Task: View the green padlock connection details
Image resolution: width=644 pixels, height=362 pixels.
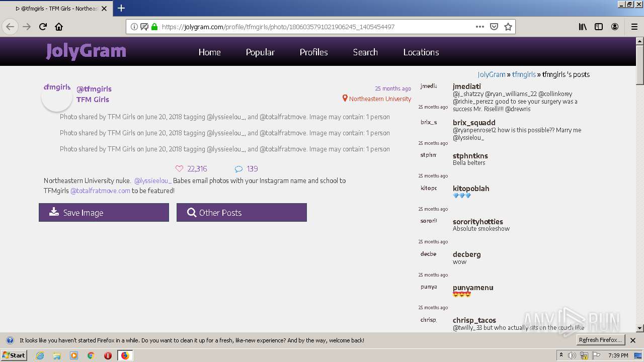Action: pyautogui.click(x=154, y=27)
